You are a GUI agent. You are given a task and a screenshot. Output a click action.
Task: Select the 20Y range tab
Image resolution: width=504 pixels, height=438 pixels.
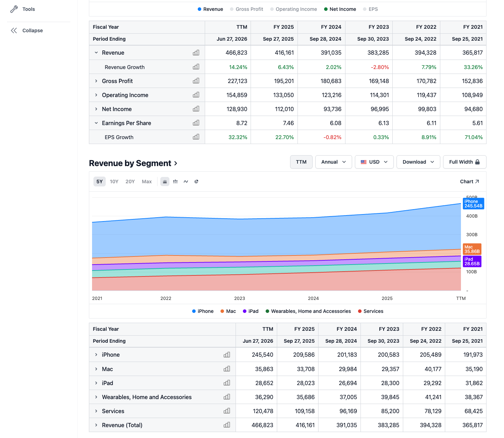click(x=130, y=182)
